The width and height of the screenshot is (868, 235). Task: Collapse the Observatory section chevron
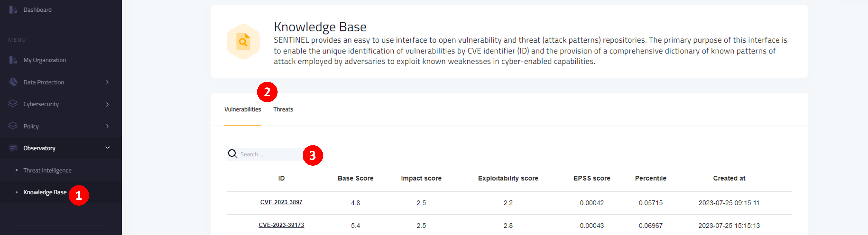pyautogui.click(x=108, y=148)
